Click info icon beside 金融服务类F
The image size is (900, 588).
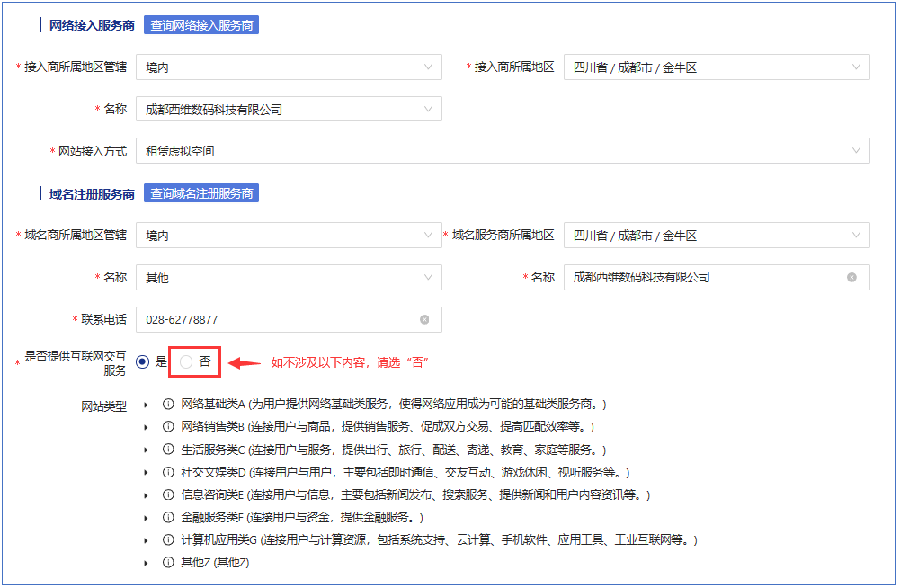click(168, 517)
